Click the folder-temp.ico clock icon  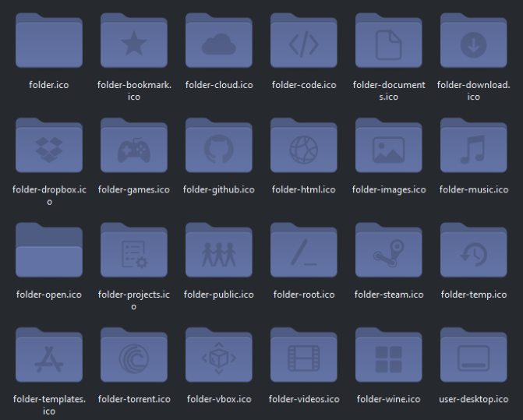tap(474, 255)
